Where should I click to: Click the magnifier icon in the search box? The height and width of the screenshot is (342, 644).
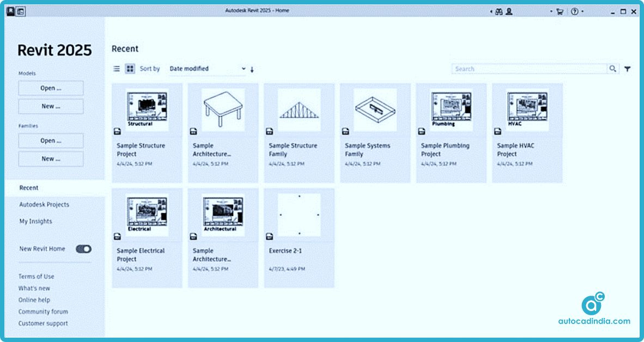click(613, 69)
